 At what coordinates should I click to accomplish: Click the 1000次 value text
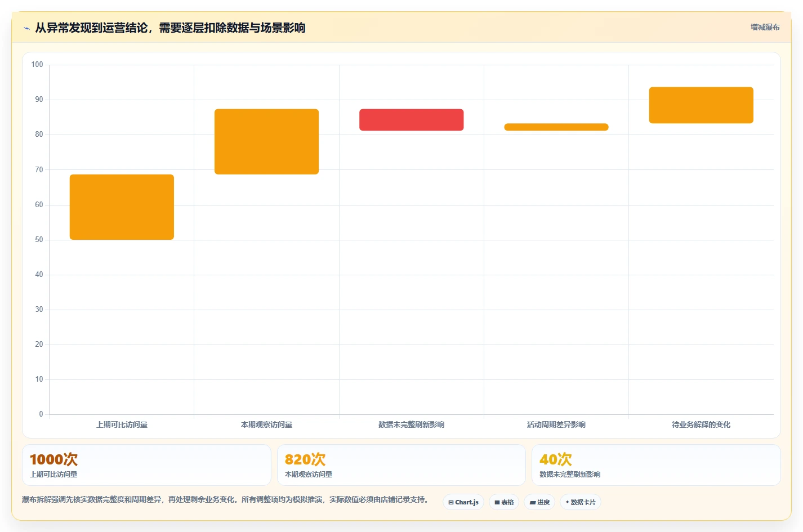click(x=54, y=459)
